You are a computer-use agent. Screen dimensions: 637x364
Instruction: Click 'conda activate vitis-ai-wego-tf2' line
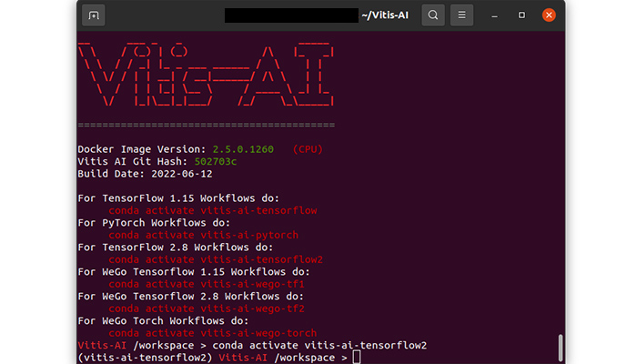207,308
